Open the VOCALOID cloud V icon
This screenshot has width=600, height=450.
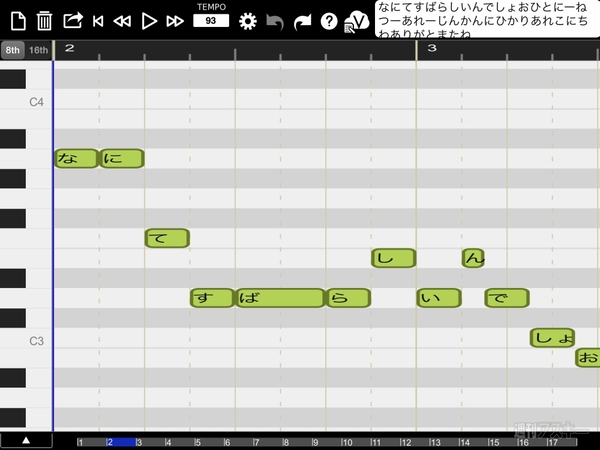pyautogui.click(x=357, y=22)
